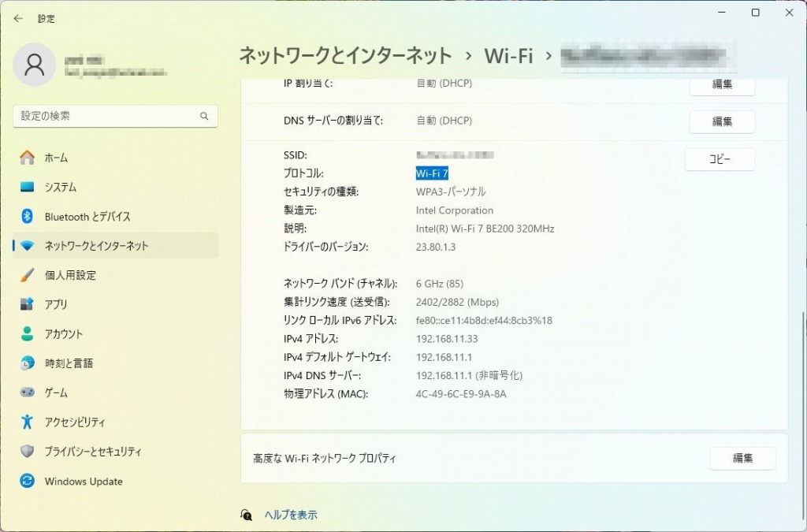
Task: Click IPv4 address 192.168.11.33
Action: point(447,339)
